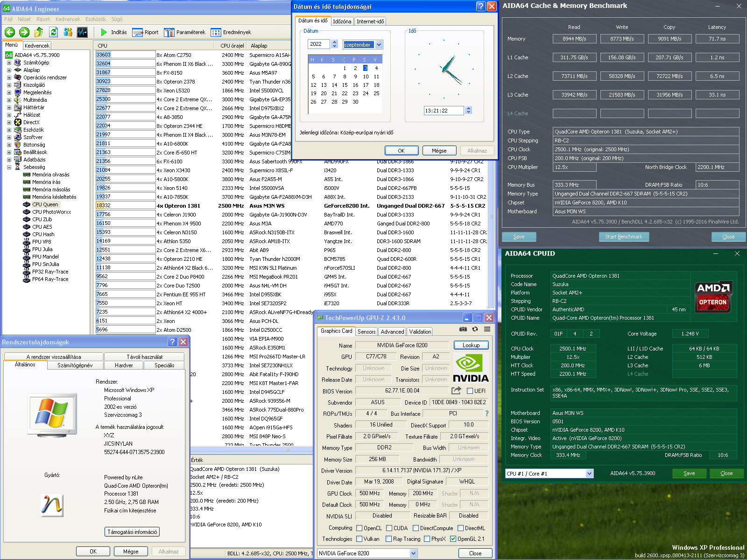The height and width of the screenshot is (560, 747).
Task: Open Fájl menu in AIDA64
Action: tap(8, 19)
